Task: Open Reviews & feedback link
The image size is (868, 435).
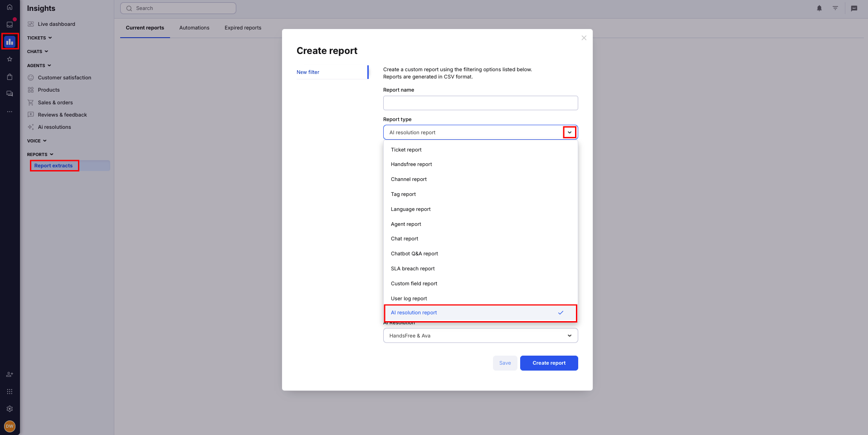Action: [x=63, y=115]
